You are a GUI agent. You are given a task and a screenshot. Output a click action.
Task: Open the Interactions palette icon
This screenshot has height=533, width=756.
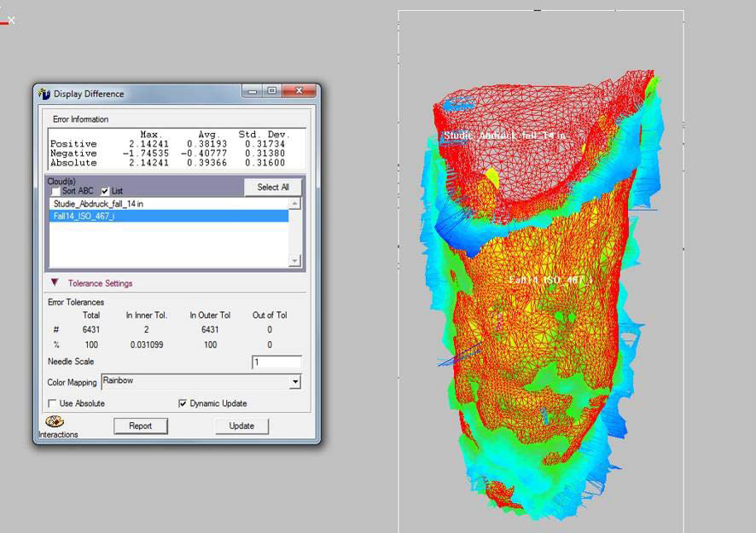coord(54,421)
